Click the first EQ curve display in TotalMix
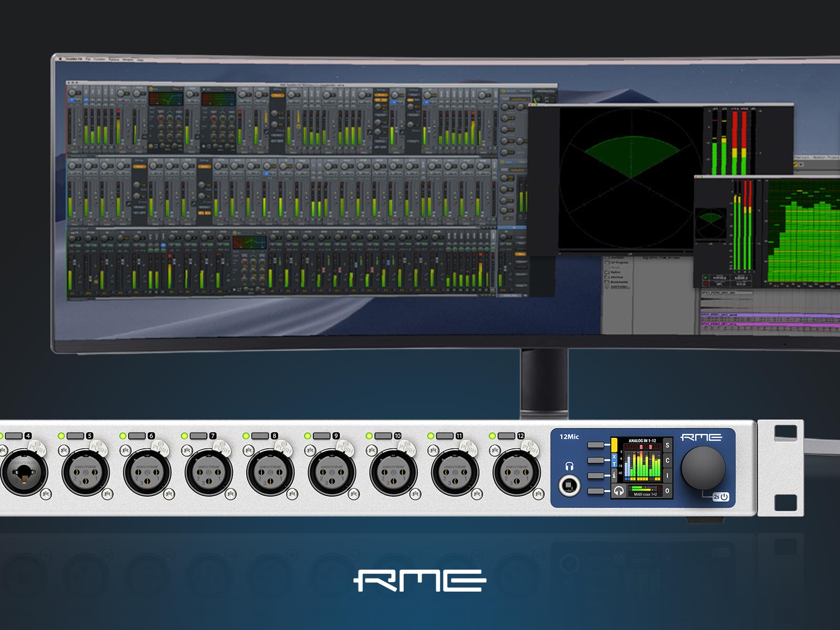The height and width of the screenshot is (630, 840). 166,99
